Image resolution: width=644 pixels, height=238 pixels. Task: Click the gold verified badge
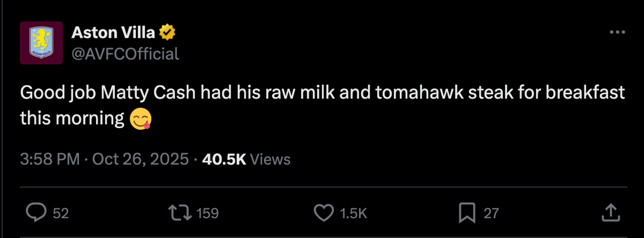coord(168,32)
